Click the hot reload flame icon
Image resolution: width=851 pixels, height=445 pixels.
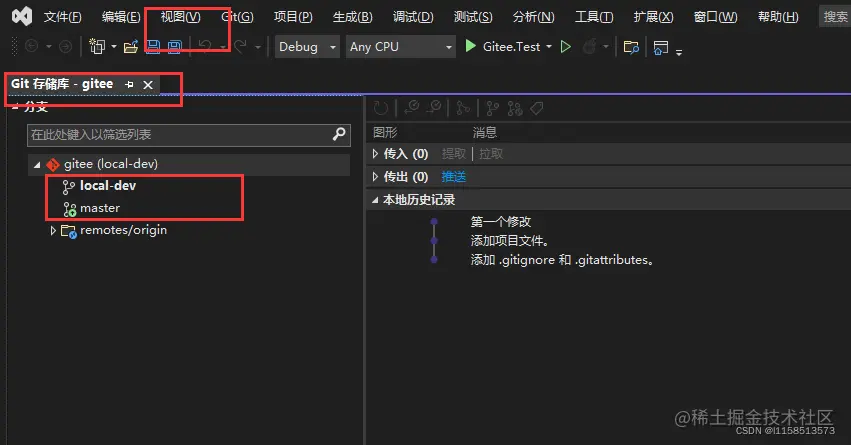(589, 47)
